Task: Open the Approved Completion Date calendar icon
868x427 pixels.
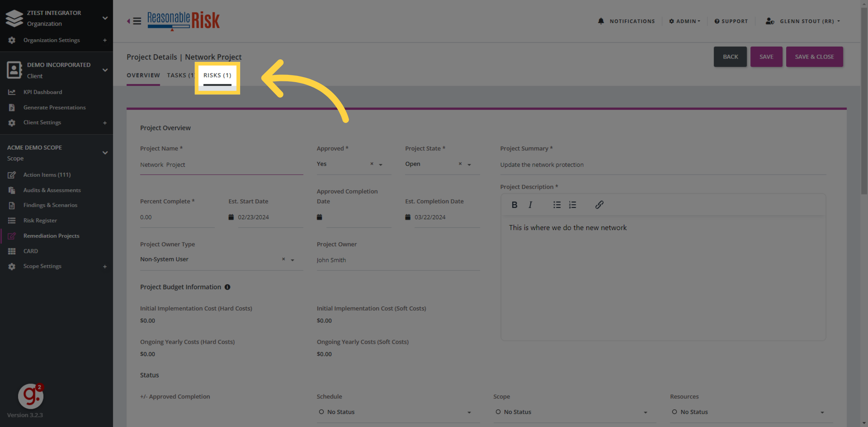Action: (x=319, y=217)
